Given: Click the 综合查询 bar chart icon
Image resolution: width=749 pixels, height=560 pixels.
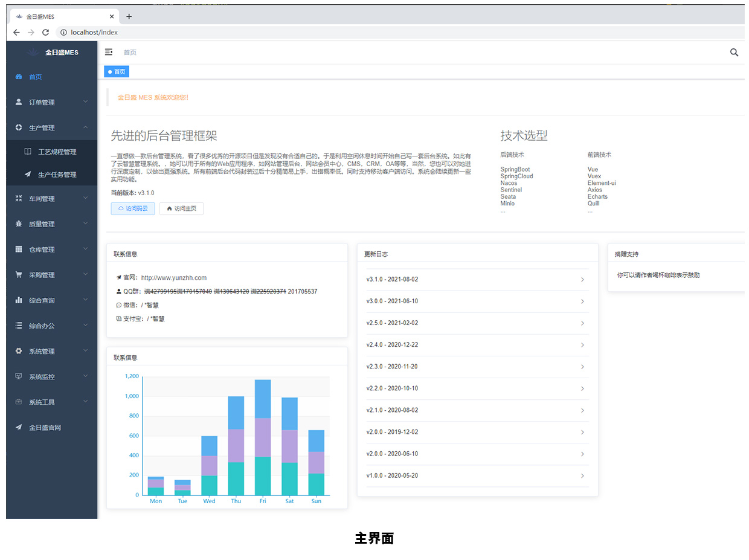Looking at the screenshot, I should pos(19,300).
